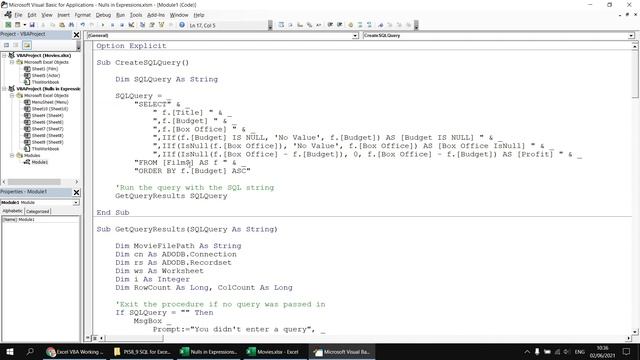Open the Insert menu

pyautogui.click(x=63, y=15)
